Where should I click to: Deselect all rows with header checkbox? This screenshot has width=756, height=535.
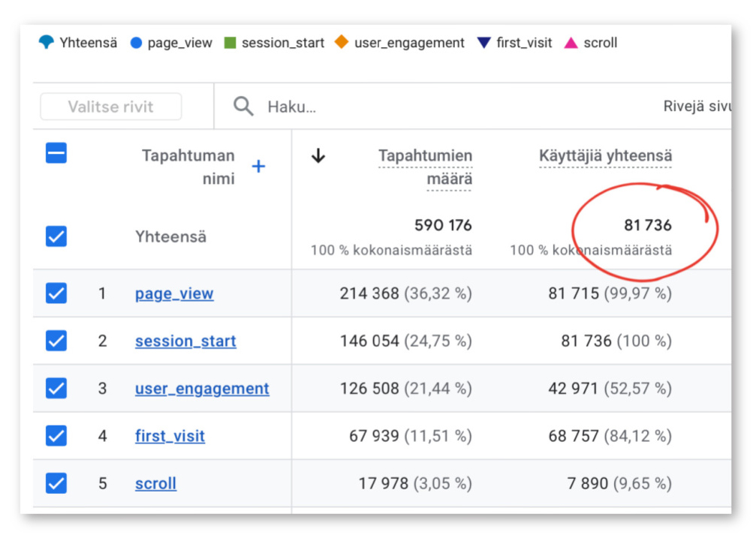56,153
